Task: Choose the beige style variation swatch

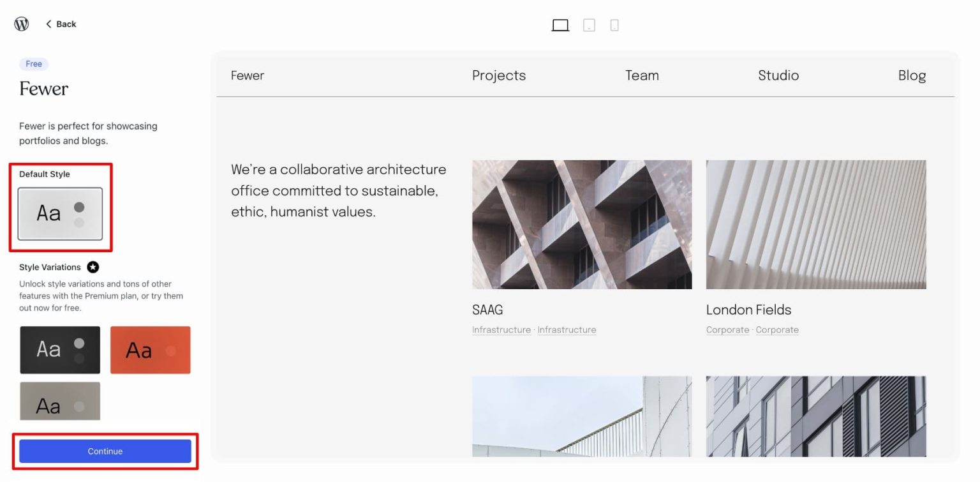Action: (59, 401)
